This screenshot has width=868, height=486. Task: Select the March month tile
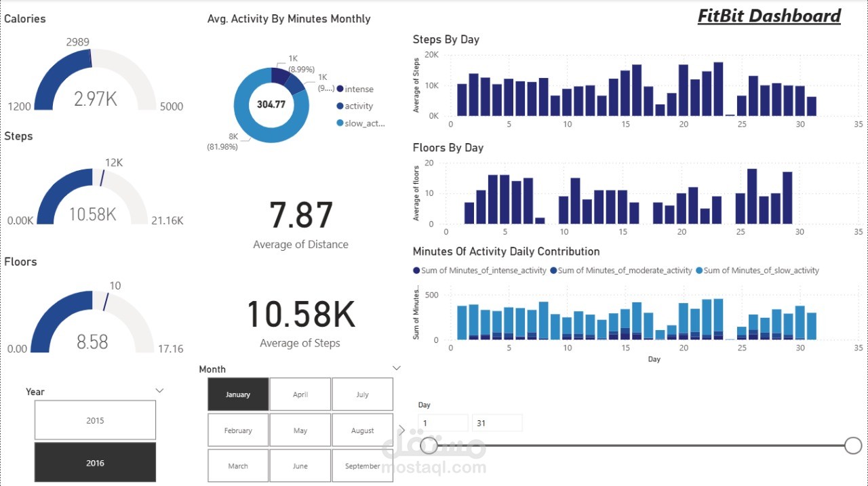[238, 466]
